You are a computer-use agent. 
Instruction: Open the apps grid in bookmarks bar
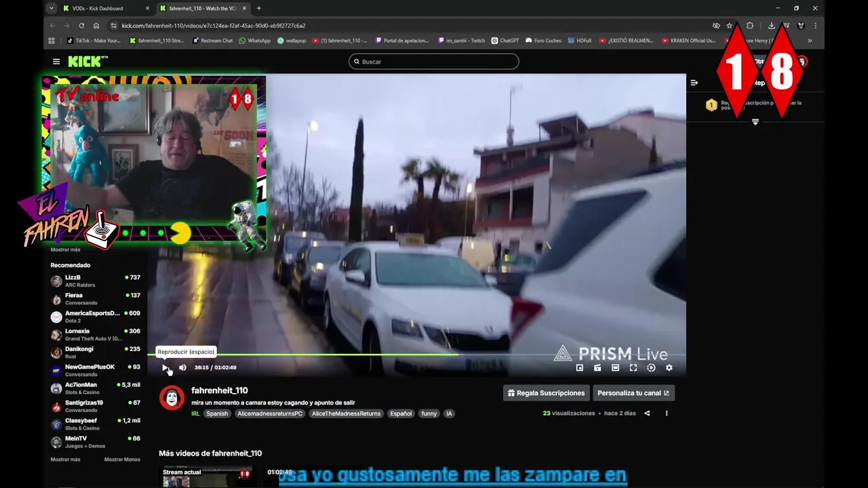[52, 41]
